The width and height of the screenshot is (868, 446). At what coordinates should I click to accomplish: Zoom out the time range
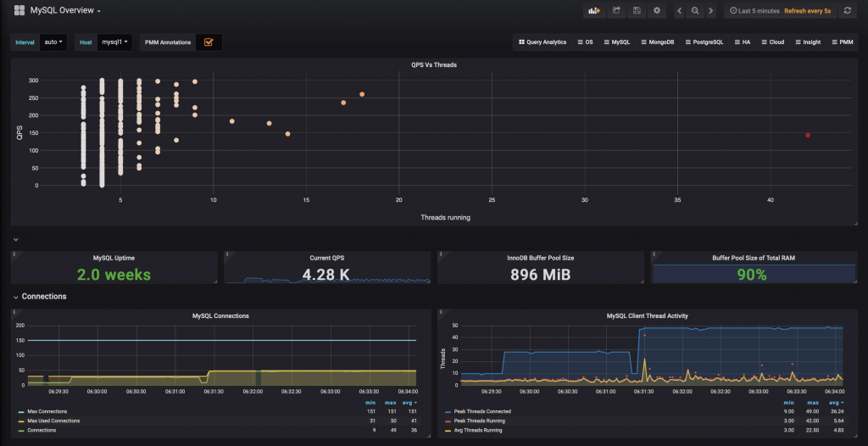pyautogui.click(x=695, y=11)
